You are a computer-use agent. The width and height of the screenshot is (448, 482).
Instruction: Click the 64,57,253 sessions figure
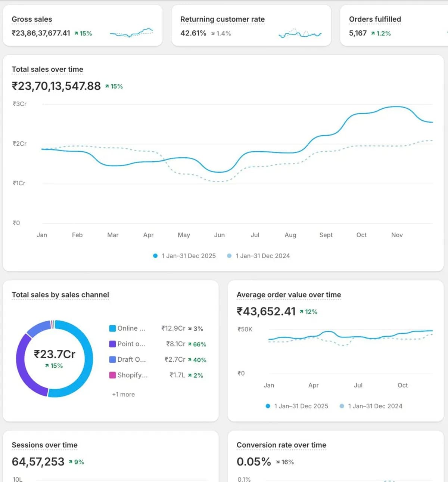point(38,462)
